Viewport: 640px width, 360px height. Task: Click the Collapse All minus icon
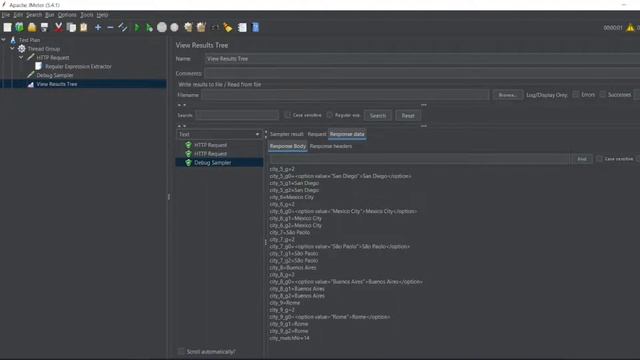[110, 27]
